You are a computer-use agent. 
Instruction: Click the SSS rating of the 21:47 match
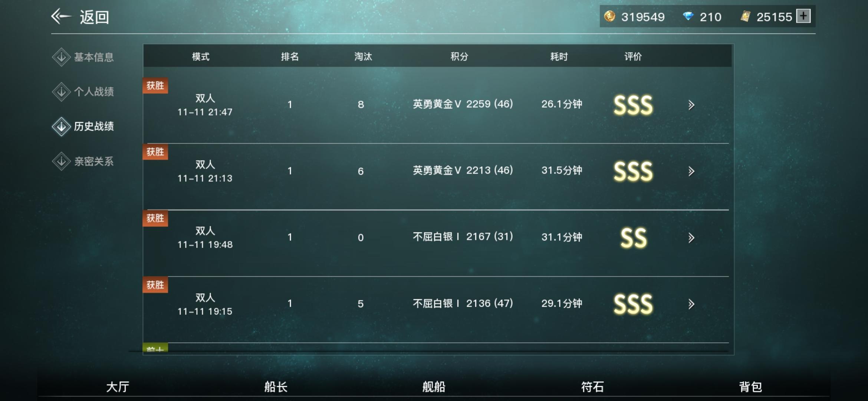pos(633,105)
